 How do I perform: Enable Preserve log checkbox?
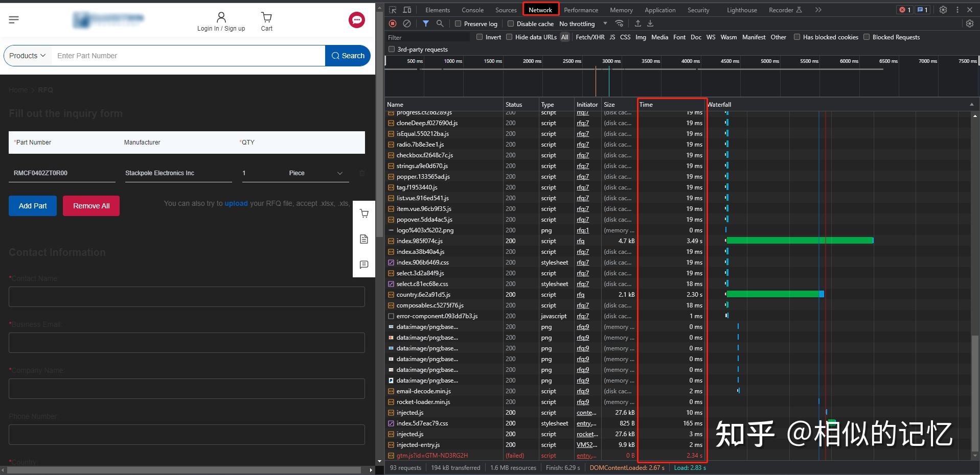pos(458,24)
